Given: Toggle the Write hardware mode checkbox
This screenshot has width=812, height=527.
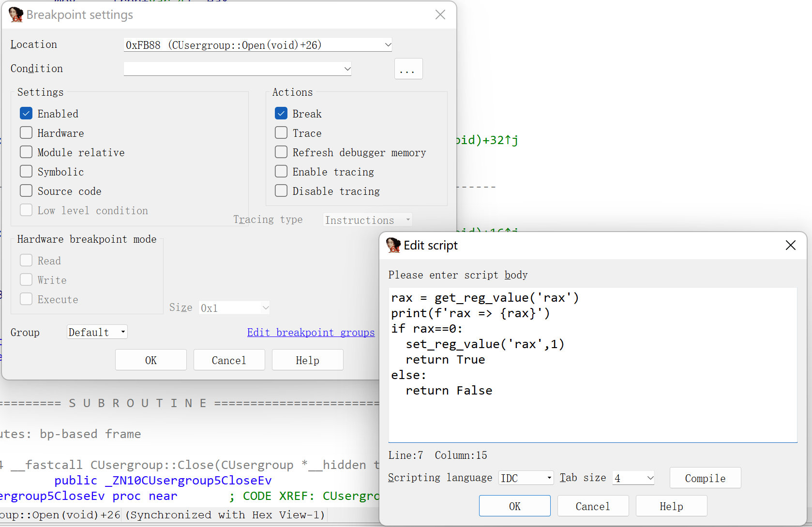Looking at the screenshot, I should (26, 280).
